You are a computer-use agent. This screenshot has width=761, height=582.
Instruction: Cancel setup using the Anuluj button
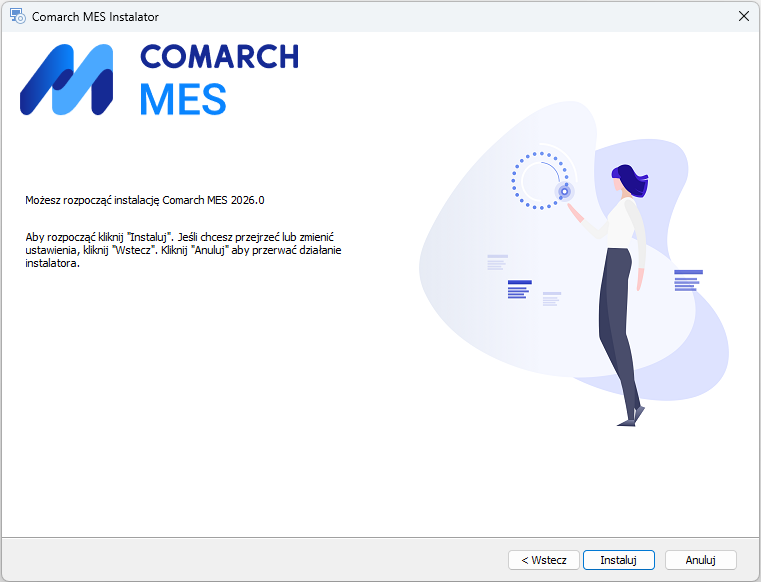tap(700, 560)
